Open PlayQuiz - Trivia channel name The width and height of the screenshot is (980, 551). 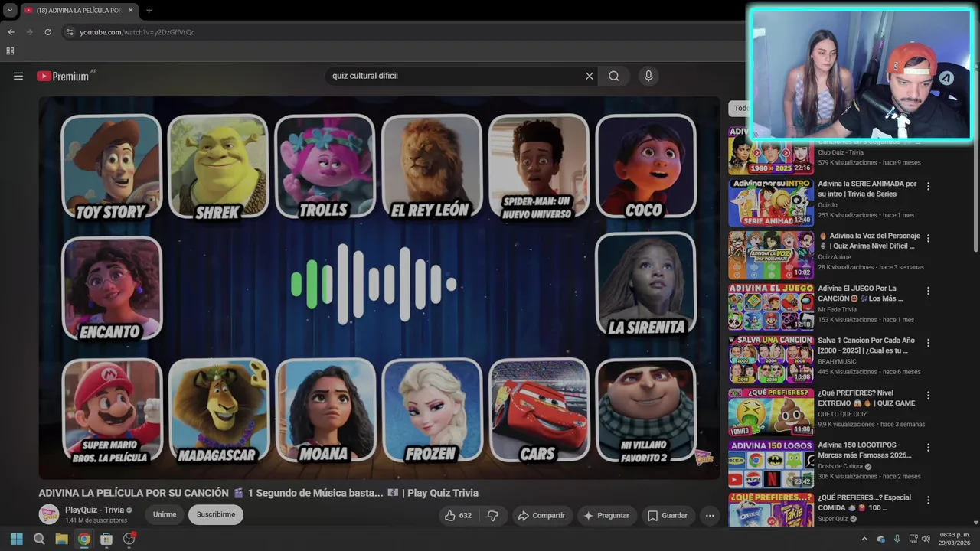pyautogui.click(x=94, y=510)
